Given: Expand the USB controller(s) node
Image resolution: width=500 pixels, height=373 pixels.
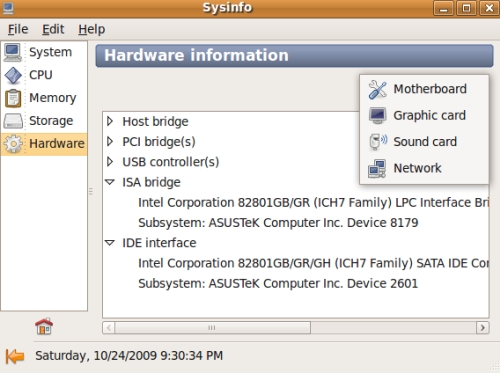Looking at the screenshot, I should click(110, 162).
